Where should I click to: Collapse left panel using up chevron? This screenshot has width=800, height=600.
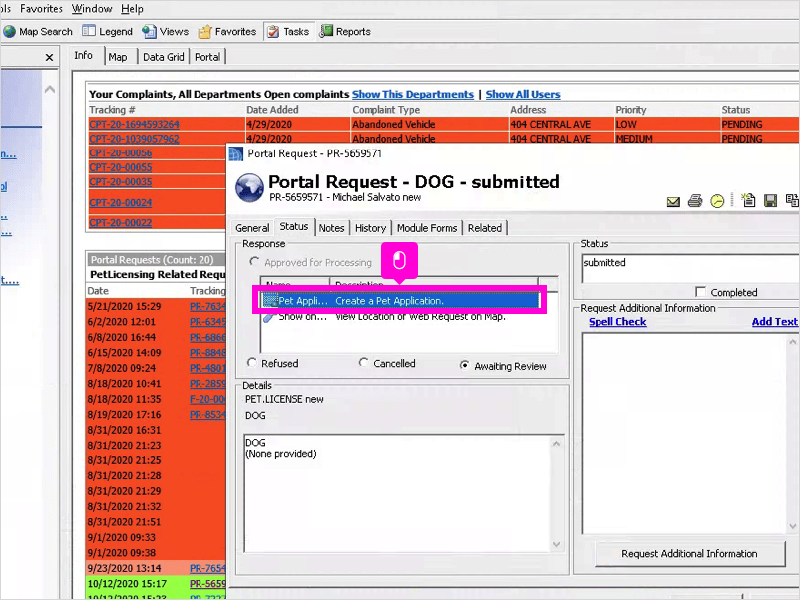[x=49, y=90]
